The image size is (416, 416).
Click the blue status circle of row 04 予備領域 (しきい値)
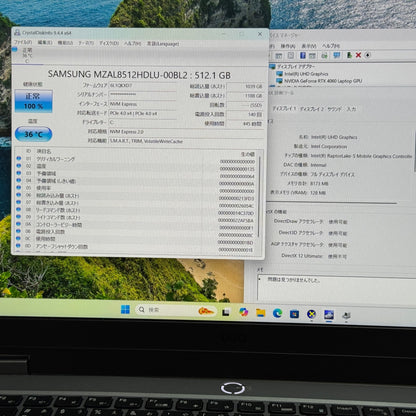pos(19,181)
